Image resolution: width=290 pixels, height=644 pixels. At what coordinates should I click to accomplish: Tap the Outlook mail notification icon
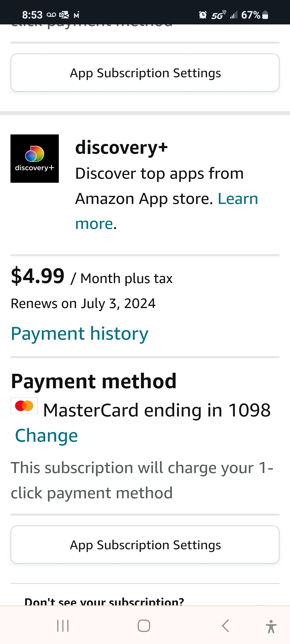click(64, 15)
